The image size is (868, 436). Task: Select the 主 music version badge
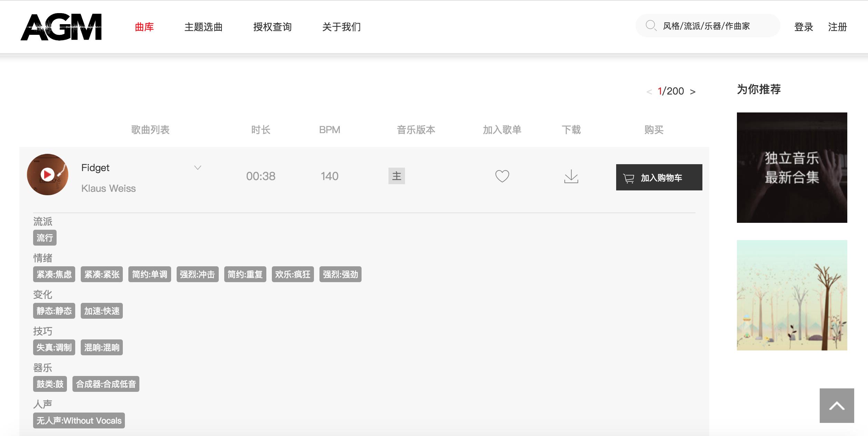pos(396,176)
